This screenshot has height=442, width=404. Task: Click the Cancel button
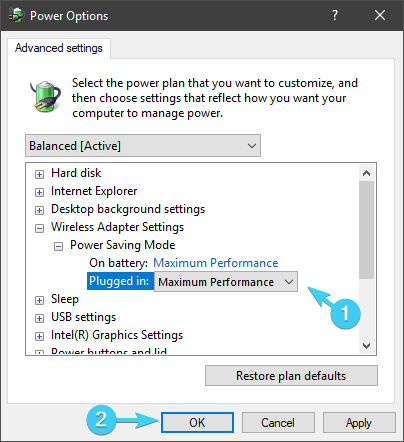(x=278, y=423)
